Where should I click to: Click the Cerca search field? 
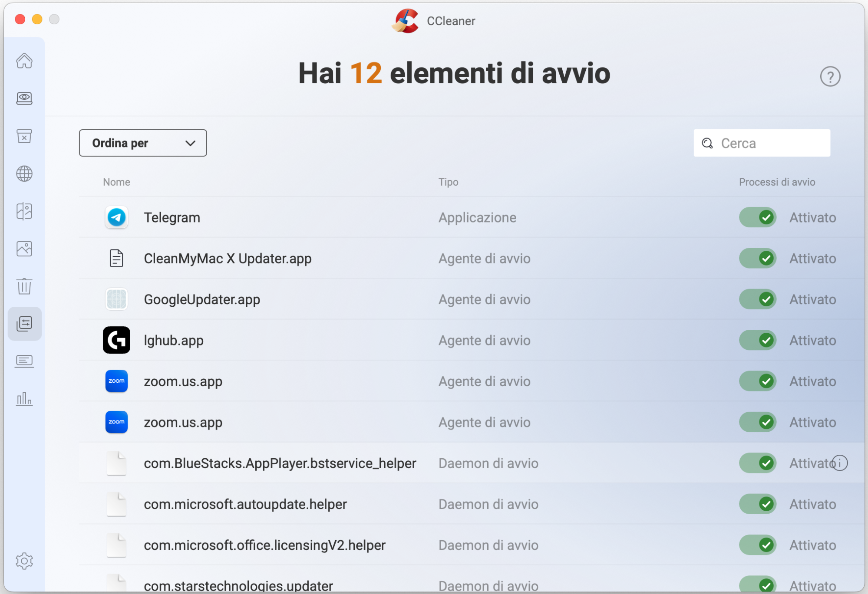[x=762, y=143]
